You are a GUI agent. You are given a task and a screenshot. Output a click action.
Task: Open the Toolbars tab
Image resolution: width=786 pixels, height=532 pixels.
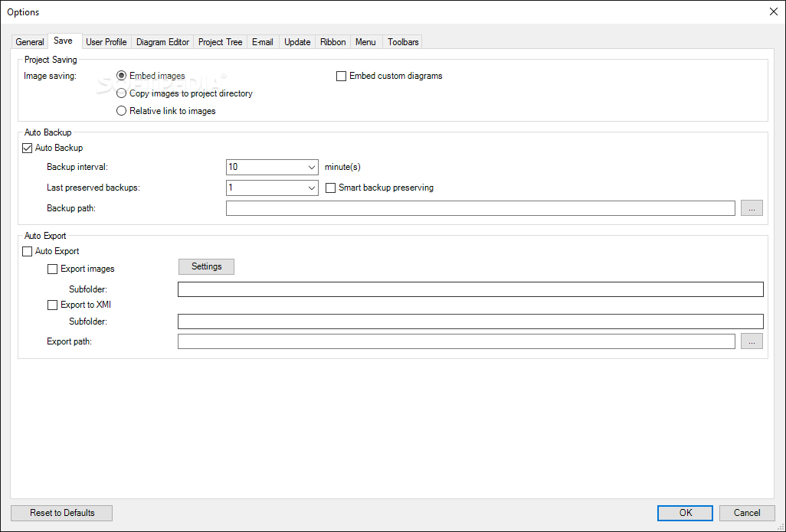click(x=403, y=42)
